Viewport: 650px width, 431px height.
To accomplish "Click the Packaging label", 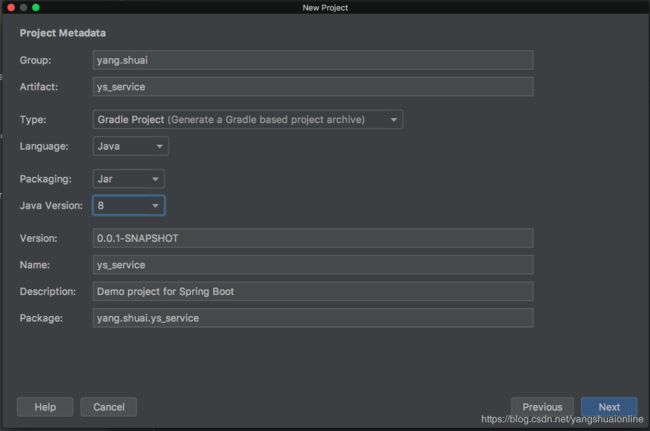I will pyautogui.click(x=46, y=179).
